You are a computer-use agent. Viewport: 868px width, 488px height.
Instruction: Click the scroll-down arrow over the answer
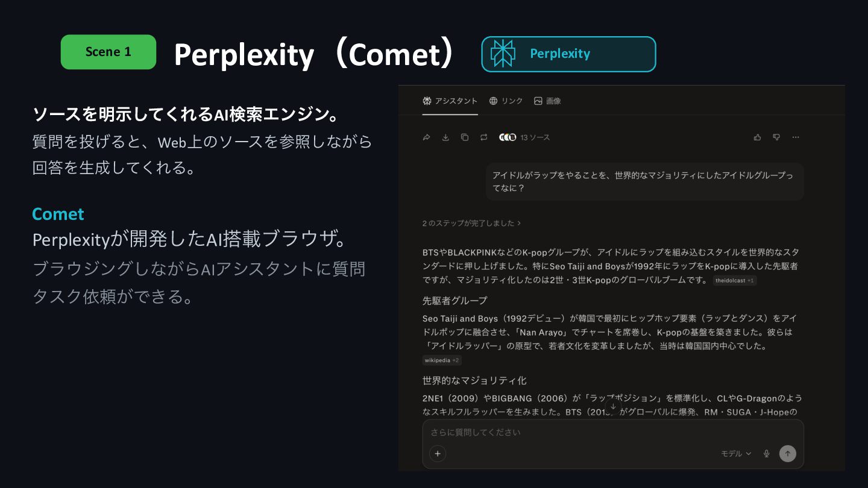pyautogui.click(x=613, y=407)
